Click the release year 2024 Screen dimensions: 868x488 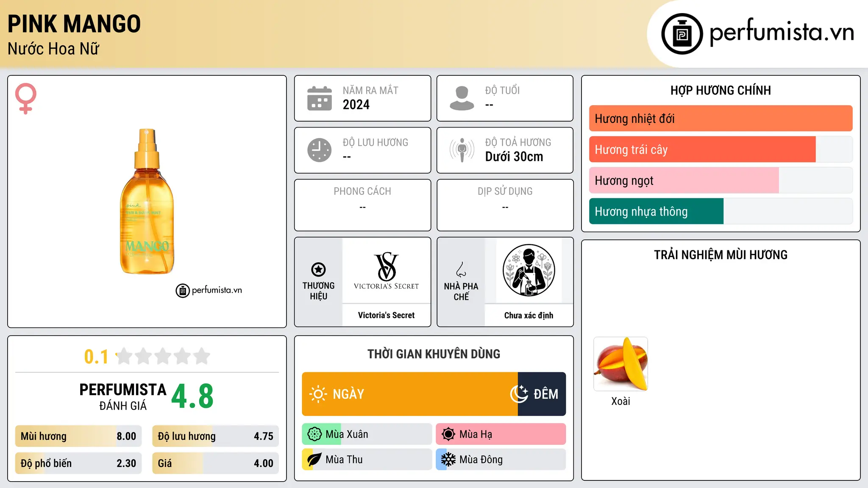tap(356, 105)
